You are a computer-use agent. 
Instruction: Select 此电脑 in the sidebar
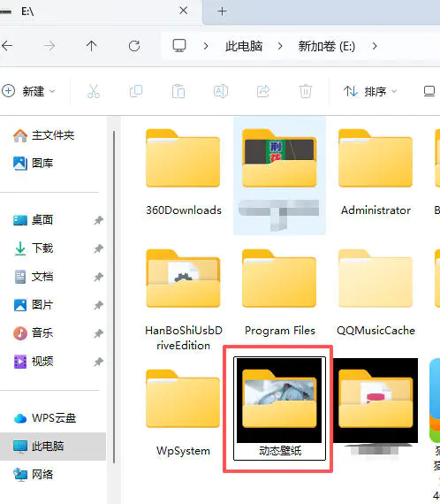tap(53, 447)
